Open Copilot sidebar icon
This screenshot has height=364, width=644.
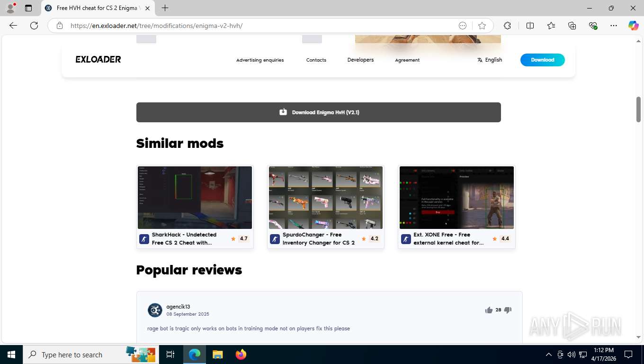pos(634,26)
